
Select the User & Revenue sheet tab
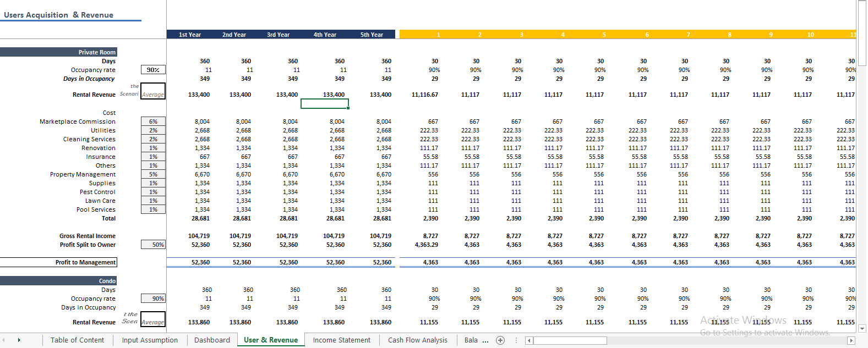(271, 340)
